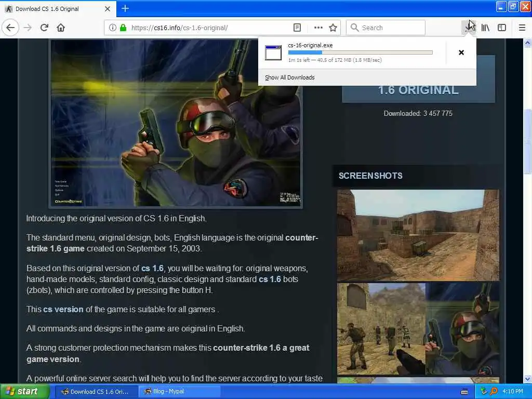
Task: Close the Download CS 1.6 Original tab
Action: tap(108, 9)
